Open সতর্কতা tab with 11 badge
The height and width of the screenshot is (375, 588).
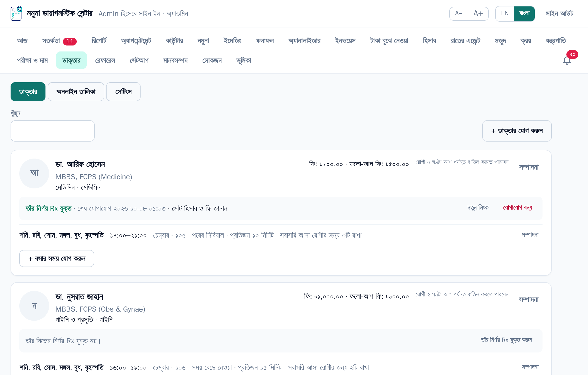(59, 41)
